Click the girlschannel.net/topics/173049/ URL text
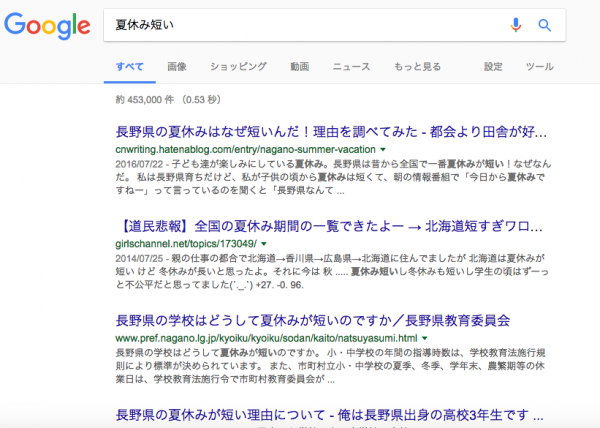The image size is (600, 428). coord(186,244)
